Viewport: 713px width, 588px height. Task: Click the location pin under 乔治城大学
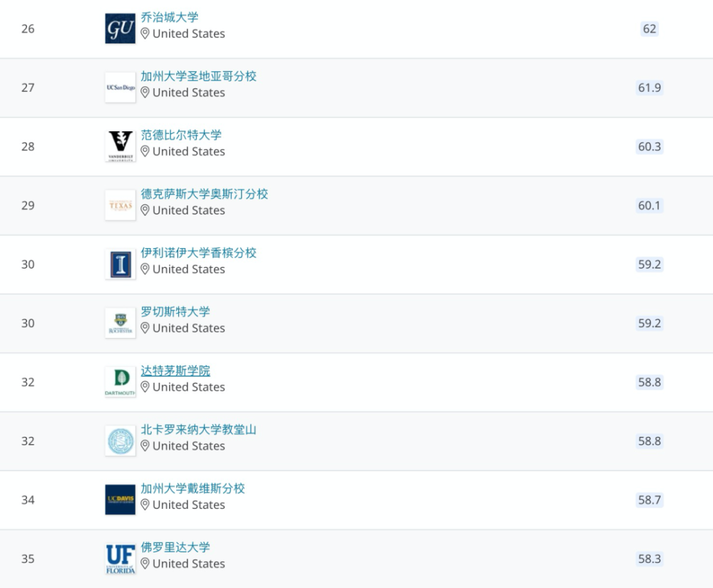(145, 33)
